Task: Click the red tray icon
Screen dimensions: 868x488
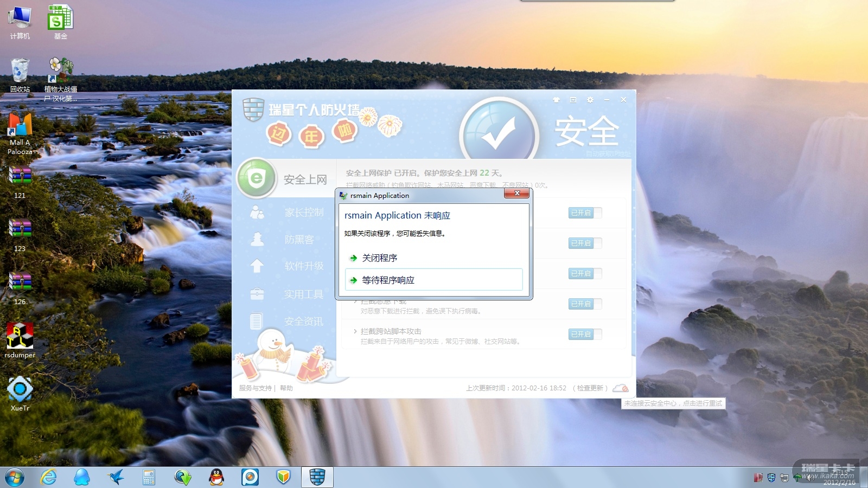Action: (x=758, y=478)
